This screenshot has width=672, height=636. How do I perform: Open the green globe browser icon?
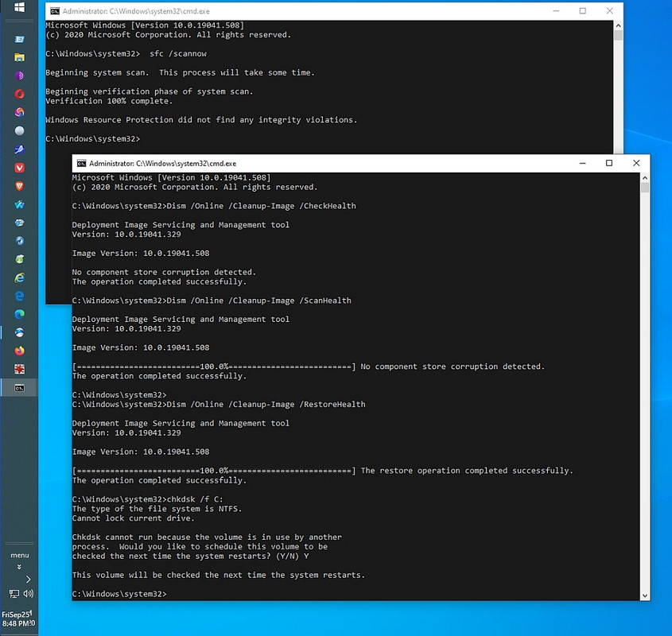tap(19, 259)
